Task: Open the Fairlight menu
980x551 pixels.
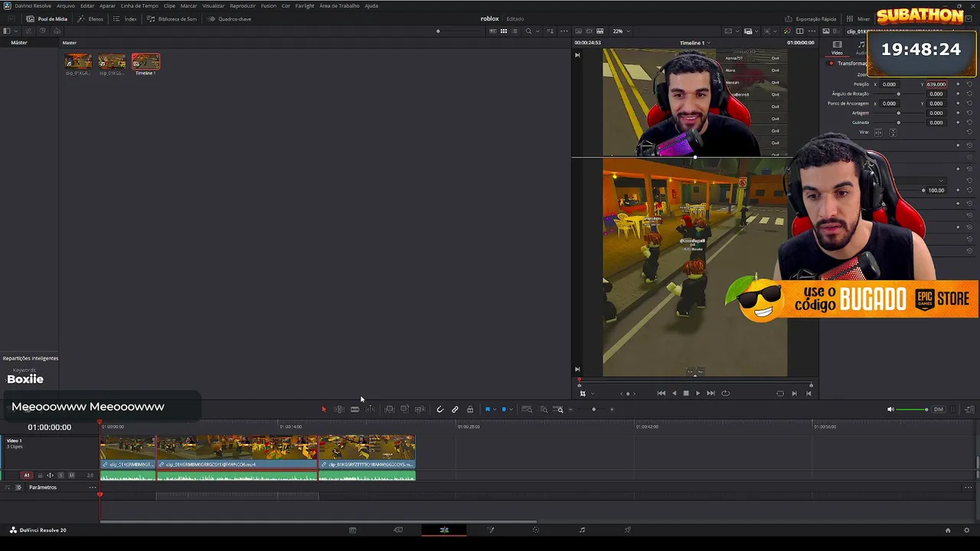Action: tap(305, 5)
